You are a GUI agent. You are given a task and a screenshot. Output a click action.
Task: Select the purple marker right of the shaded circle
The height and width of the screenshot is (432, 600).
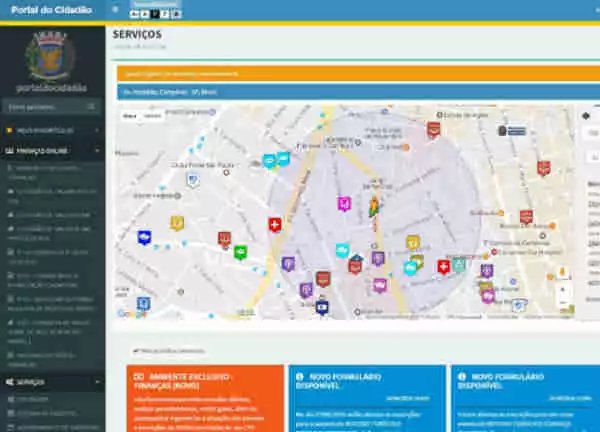click(x=487, y=271)
